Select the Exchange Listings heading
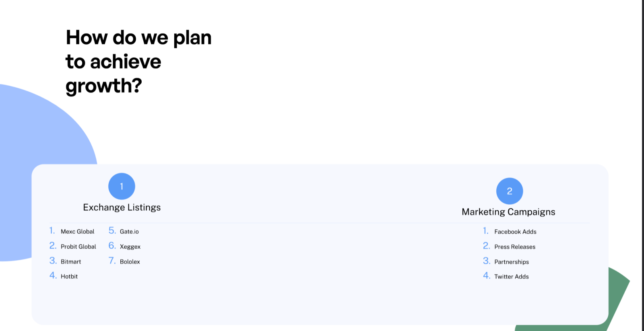644x331 pixels. [x=122, y=208]
